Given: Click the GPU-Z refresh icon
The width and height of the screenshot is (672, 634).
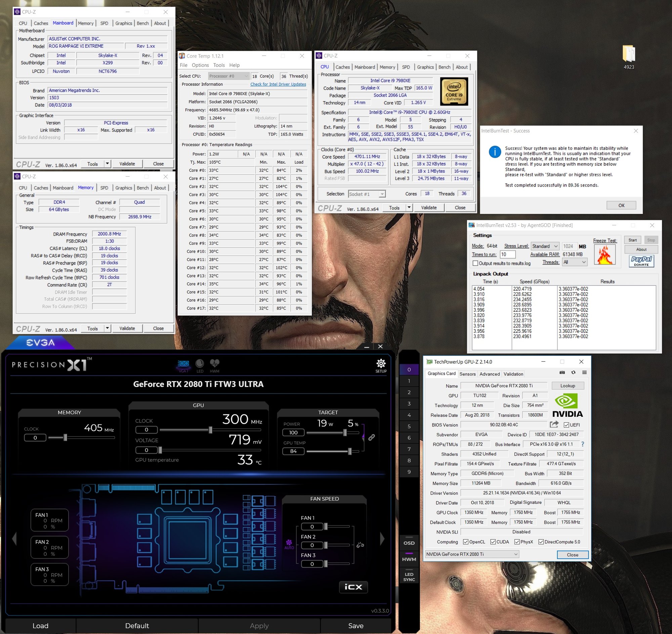Looking at the screenshot, I should 573,372.
